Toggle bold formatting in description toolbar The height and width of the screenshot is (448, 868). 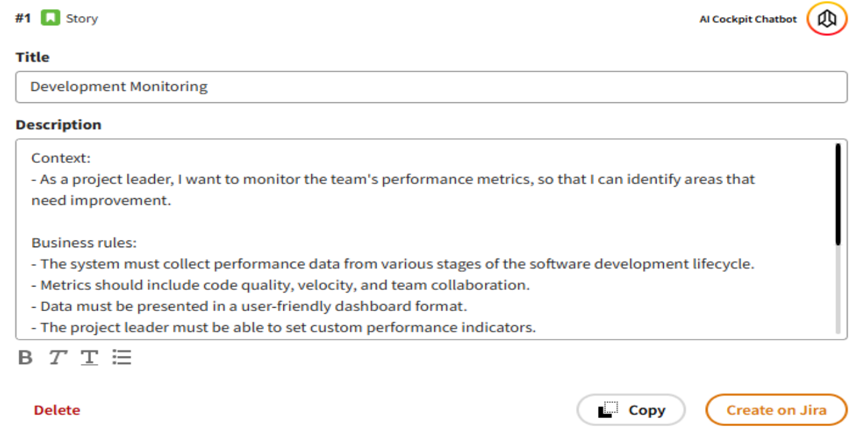25,358
